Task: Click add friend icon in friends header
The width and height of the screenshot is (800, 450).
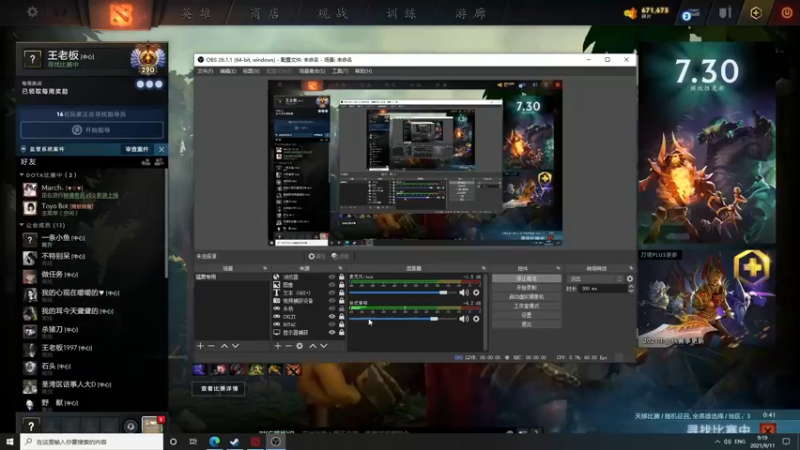Action: coord(146,162)
